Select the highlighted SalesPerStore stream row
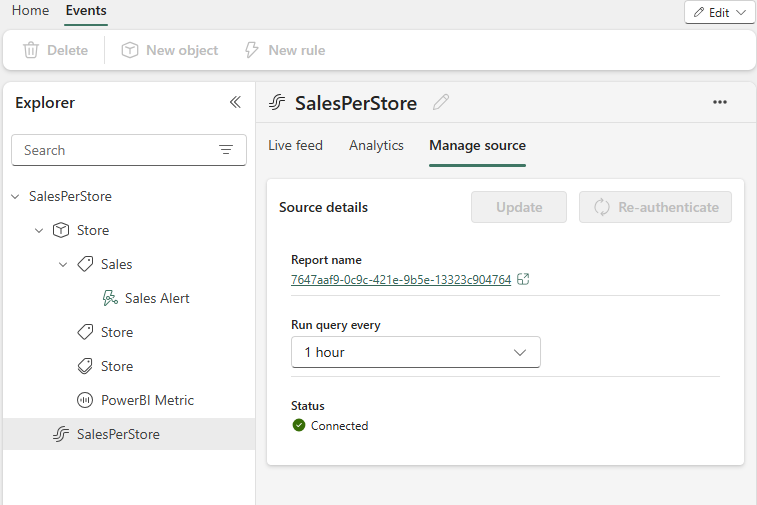The image size is (757, 505). [x=129, y=434]
